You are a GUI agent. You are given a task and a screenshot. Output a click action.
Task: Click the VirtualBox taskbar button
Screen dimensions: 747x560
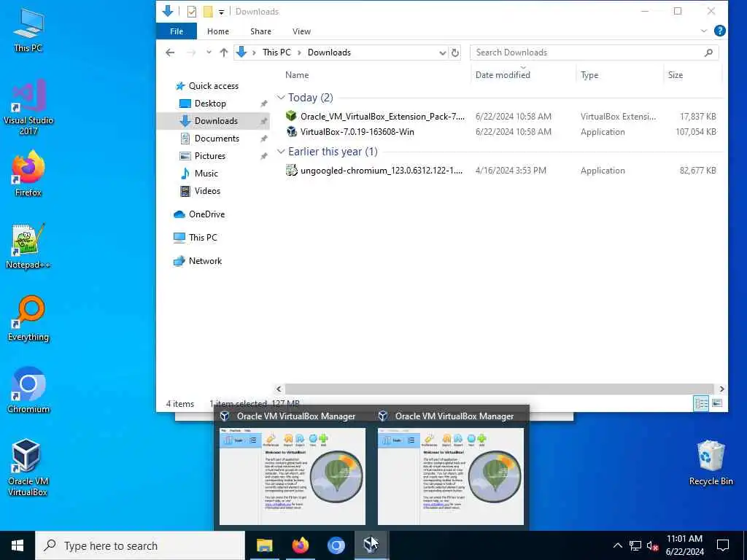coord(371,545)
